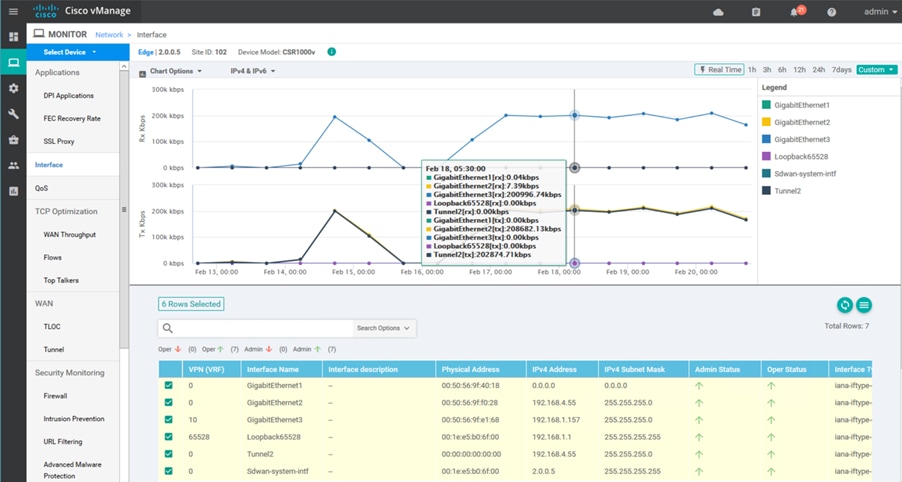Click the Rx chart point at Feb 15

[x=335, y=117]
